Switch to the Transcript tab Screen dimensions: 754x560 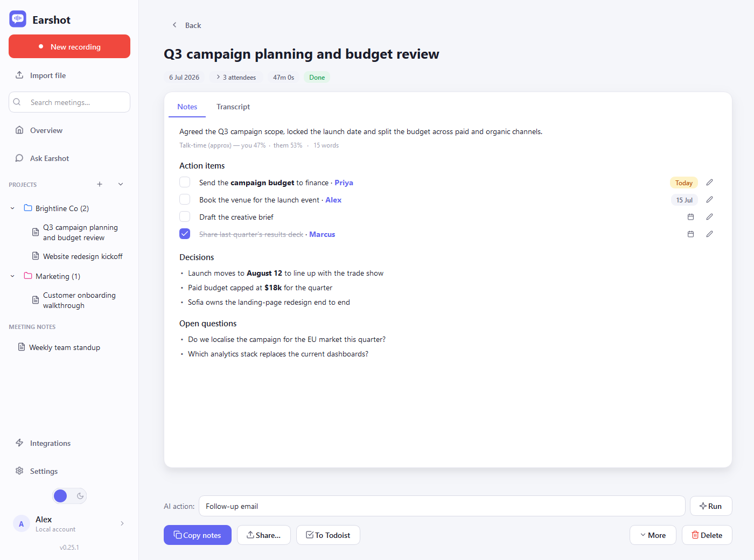click(233, 107)
